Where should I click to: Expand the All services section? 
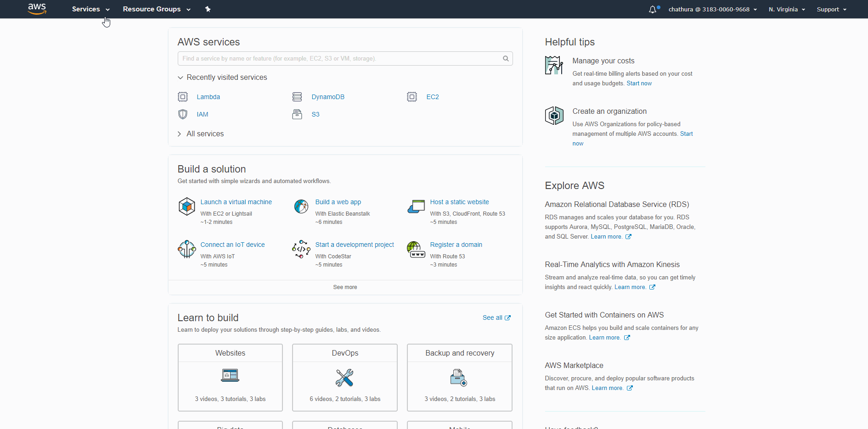(x=201, y=134)
